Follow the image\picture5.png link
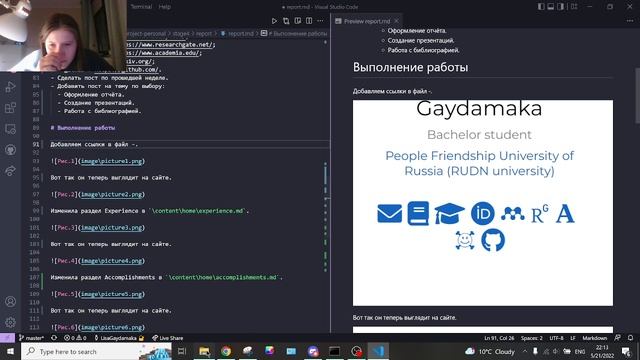The width and height of the screenshot is (640, 360). click(111, 294)
